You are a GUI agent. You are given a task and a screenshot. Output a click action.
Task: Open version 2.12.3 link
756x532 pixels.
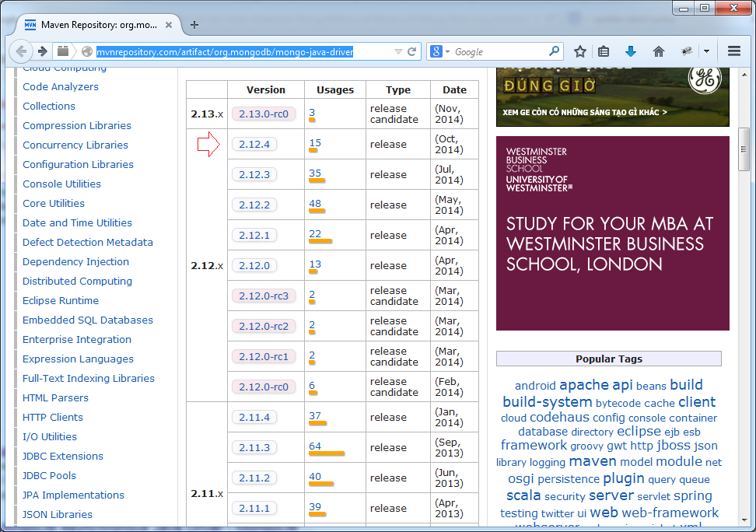click(254, 174)
